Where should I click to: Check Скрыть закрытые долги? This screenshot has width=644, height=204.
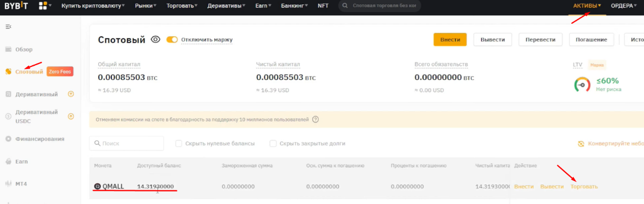(x=273, y=144)
